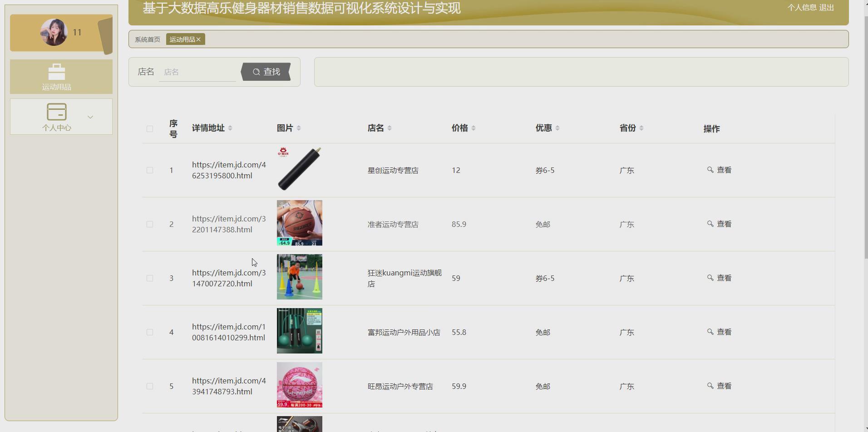The image size is (868, 432).
Task: Select 券6-5 discount in row 1
Action: (545, 170)
